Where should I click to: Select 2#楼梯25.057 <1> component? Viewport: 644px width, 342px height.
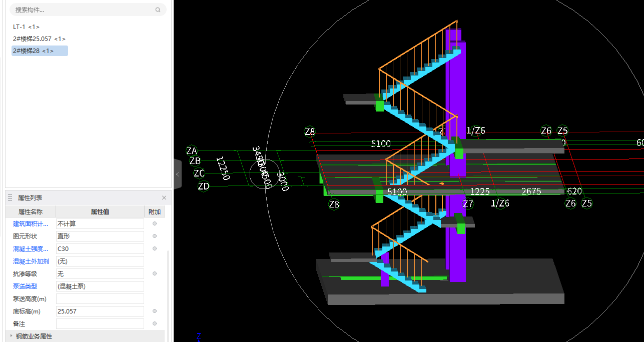[39, 38]
